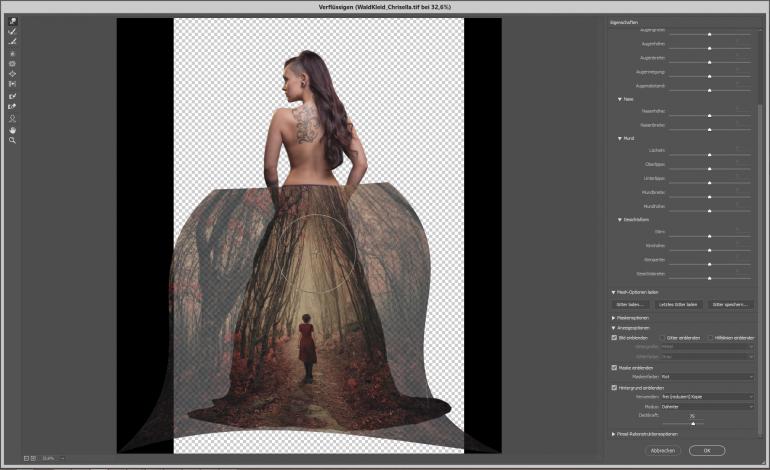Click the Eigenschaften panel header
Image resolution: width=770 pixels, height=470 pixels.
click(x=624, y=23)
